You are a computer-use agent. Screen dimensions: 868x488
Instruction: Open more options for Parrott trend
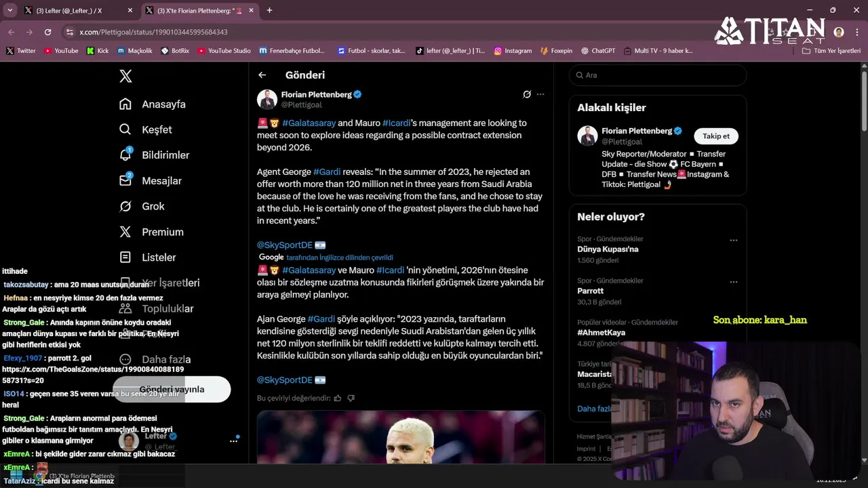point(733,282)
